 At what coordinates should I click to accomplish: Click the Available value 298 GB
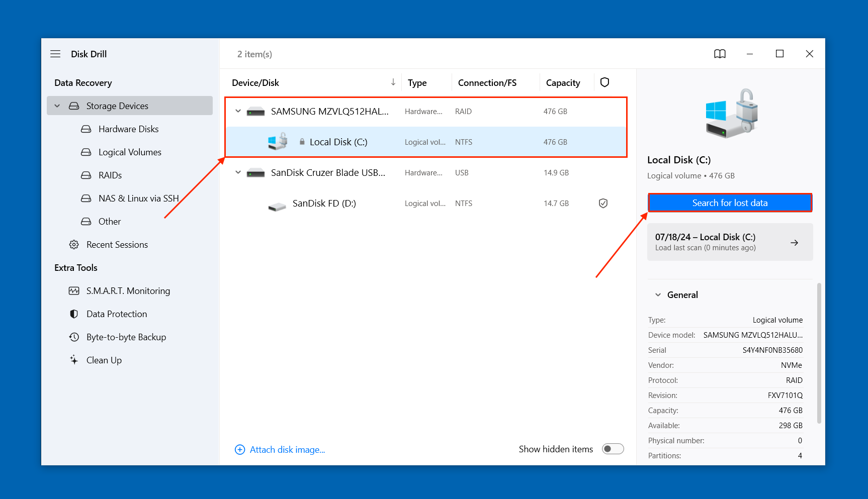point(791,426)
